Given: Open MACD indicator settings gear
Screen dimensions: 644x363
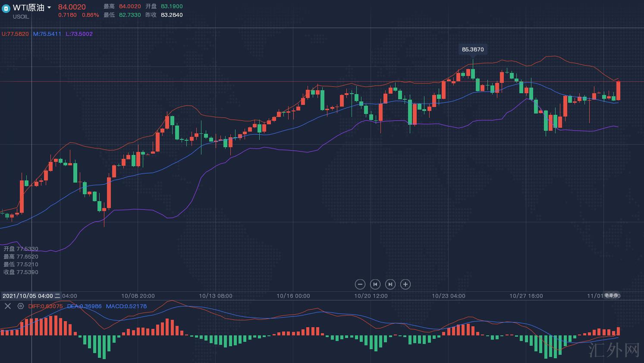Looking at the screenshot, I should pyautogui.click(x=20, y=306).
